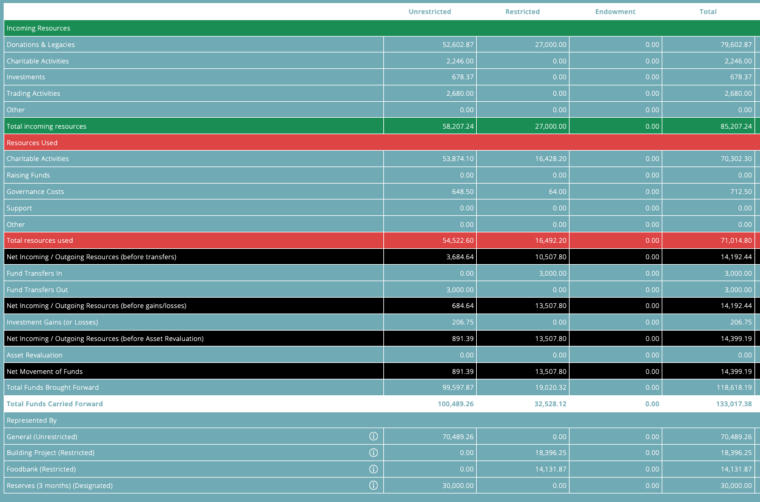Select the Donations & Legacies row label
This screenshot has width=760, height=502.
[x=41, y=45]
